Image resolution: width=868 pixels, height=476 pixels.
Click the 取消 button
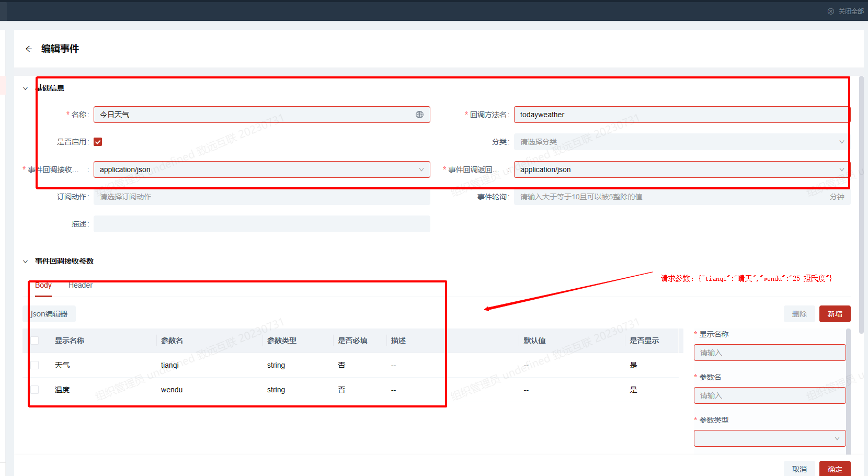coord(799,469)
